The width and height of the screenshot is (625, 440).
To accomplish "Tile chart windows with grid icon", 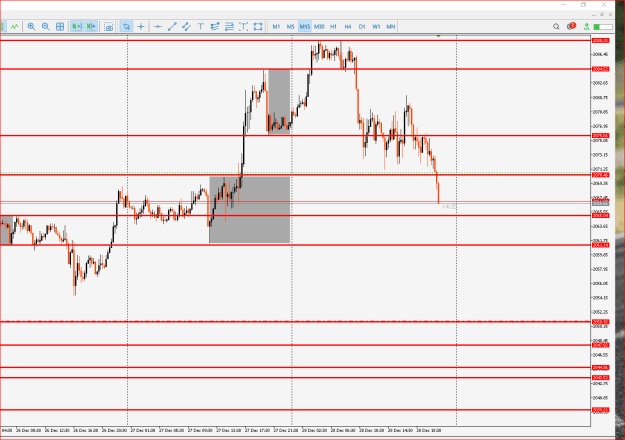I will [60, 27].
